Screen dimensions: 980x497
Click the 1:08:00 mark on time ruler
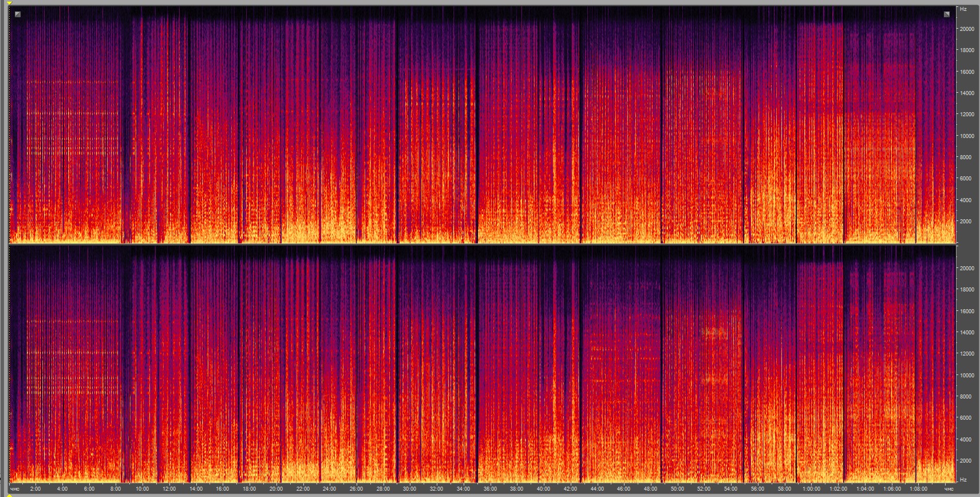(x=918, y=489)
